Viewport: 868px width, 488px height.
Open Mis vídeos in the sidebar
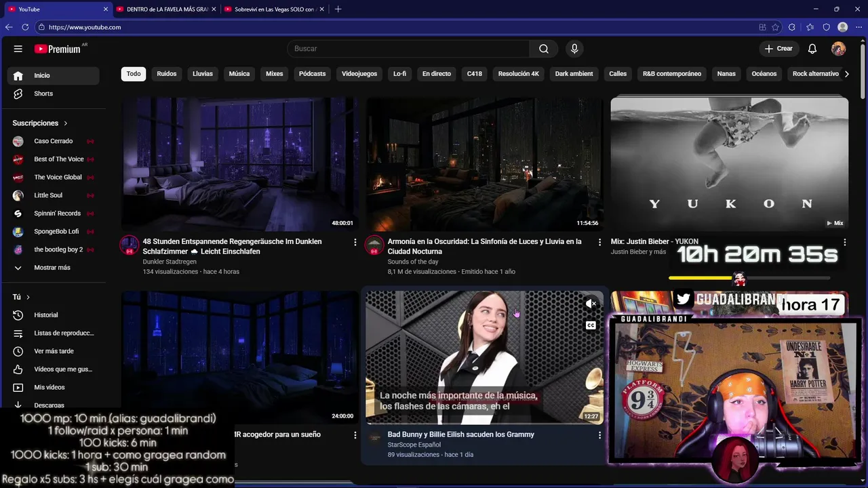(54, 387)
